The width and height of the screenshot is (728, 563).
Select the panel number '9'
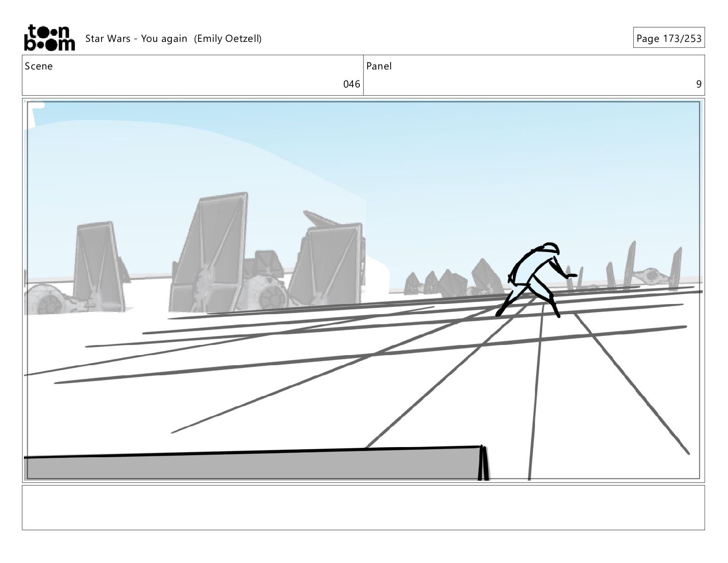tap(699, 84)
